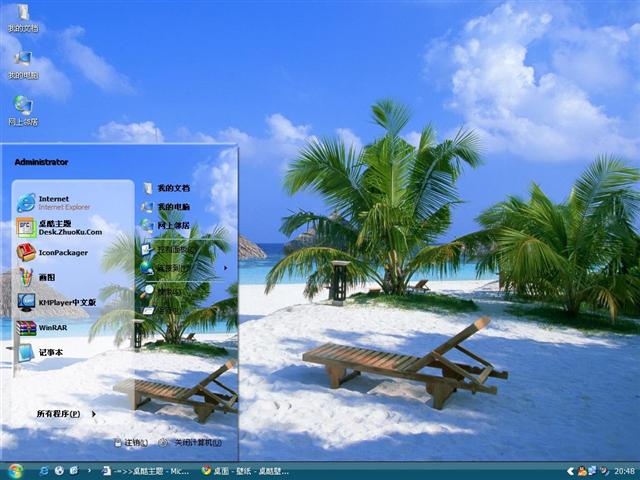Open the control panel entry in the Start menu
640x480 pixels.
(x=167, y=249)
